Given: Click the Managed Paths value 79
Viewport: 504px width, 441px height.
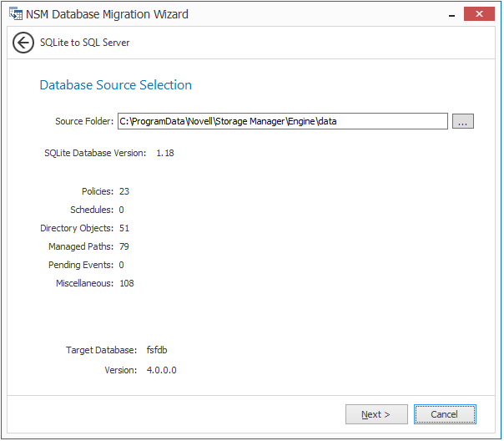Looking at the screenshot, I should pos(124,246).
